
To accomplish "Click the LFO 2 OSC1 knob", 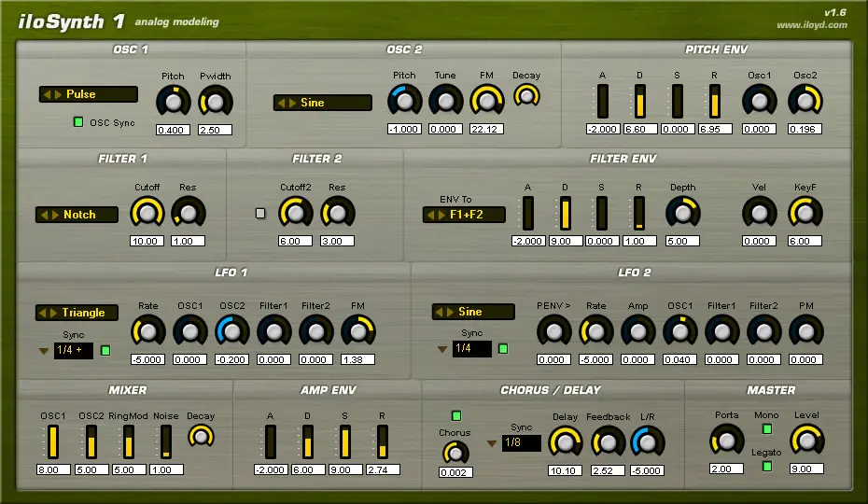I will coord(680,331).
